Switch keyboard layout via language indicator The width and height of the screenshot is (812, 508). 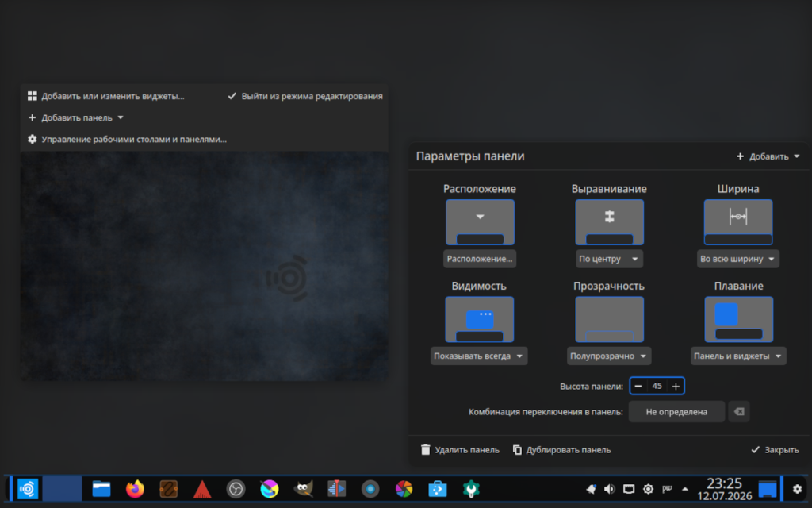(667, 489)
